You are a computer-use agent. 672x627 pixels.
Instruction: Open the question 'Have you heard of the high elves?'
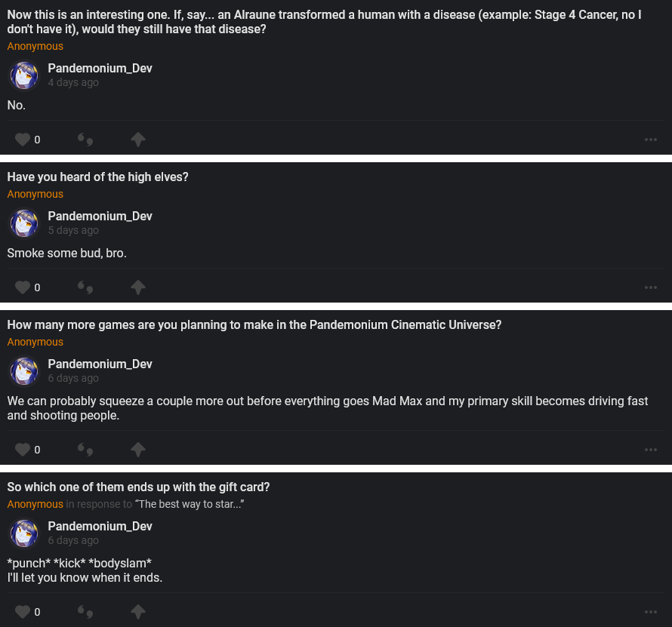98,177
